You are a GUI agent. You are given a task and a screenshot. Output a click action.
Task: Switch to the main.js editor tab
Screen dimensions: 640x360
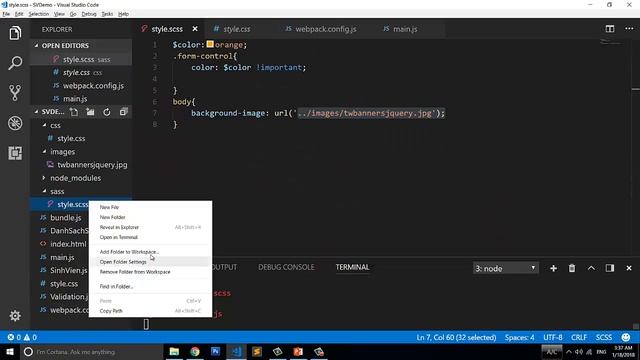405,29
